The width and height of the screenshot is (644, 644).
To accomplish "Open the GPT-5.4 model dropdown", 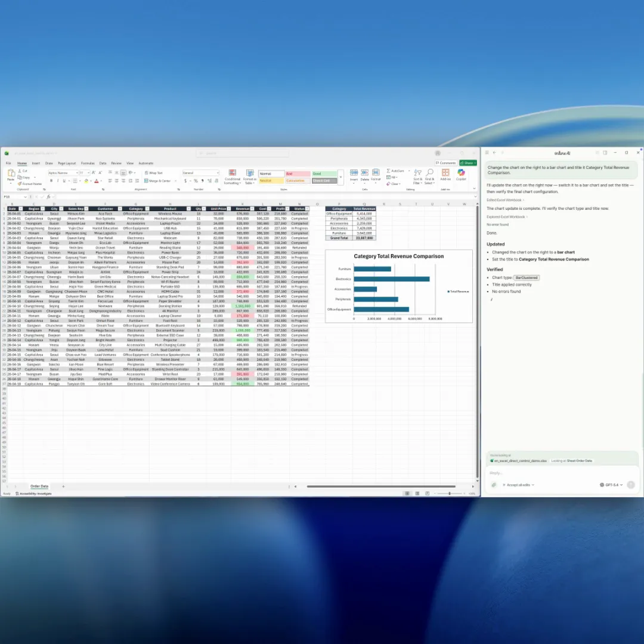I will click(612, 485).
